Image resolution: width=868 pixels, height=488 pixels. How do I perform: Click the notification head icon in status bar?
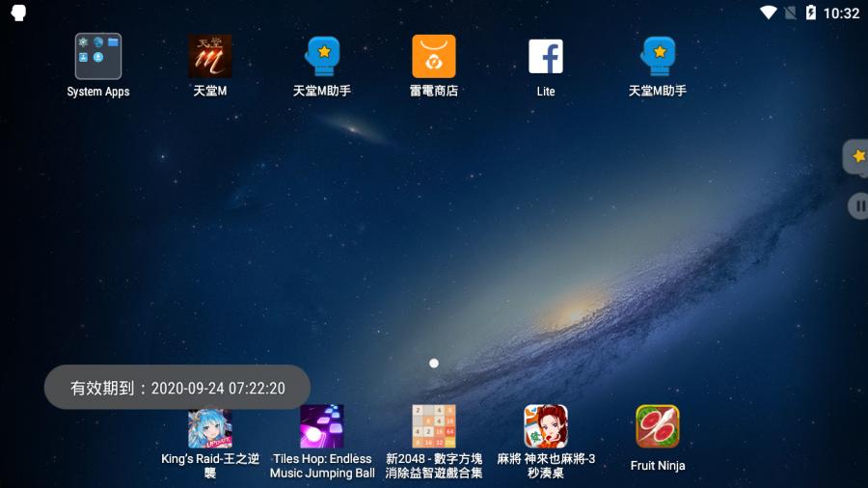pos(18,13)
